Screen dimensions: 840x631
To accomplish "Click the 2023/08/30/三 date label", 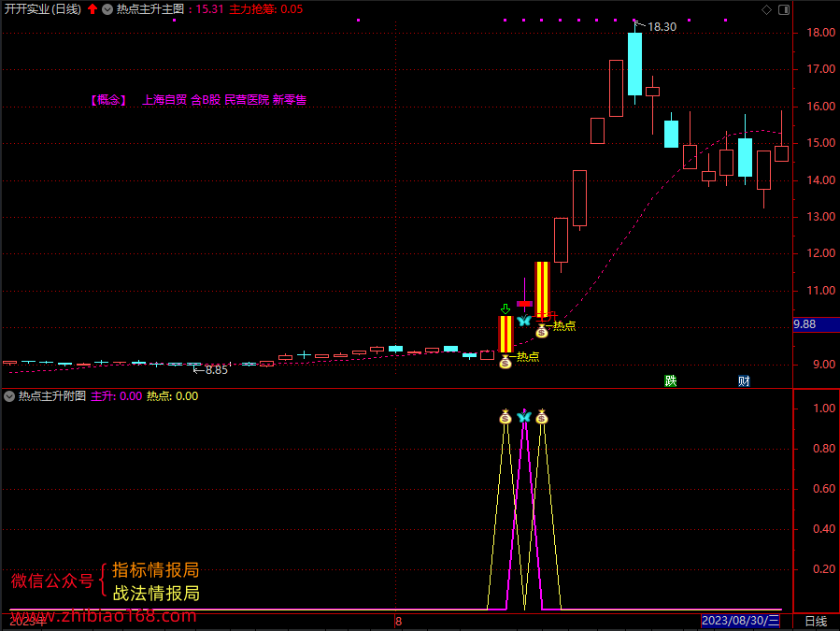I will click(740, 621).
